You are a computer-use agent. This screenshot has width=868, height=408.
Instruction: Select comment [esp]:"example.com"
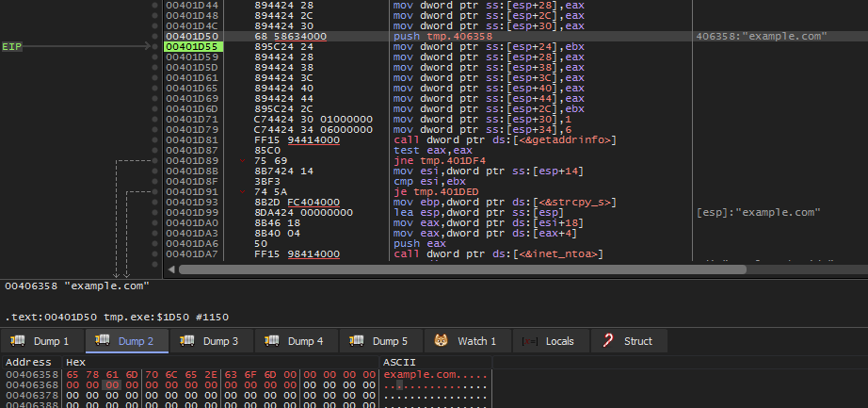pos(759,213)
